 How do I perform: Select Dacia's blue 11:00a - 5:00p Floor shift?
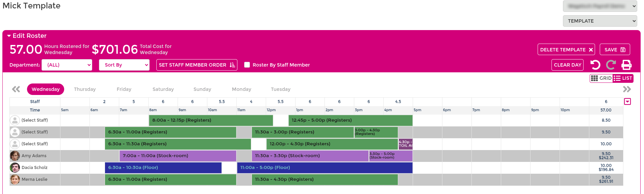(x=325, y=168)
